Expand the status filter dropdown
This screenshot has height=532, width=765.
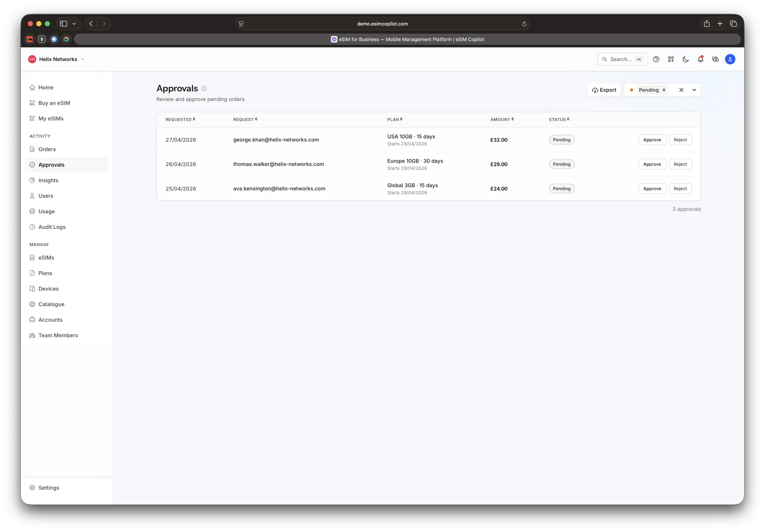pos(694,90)
